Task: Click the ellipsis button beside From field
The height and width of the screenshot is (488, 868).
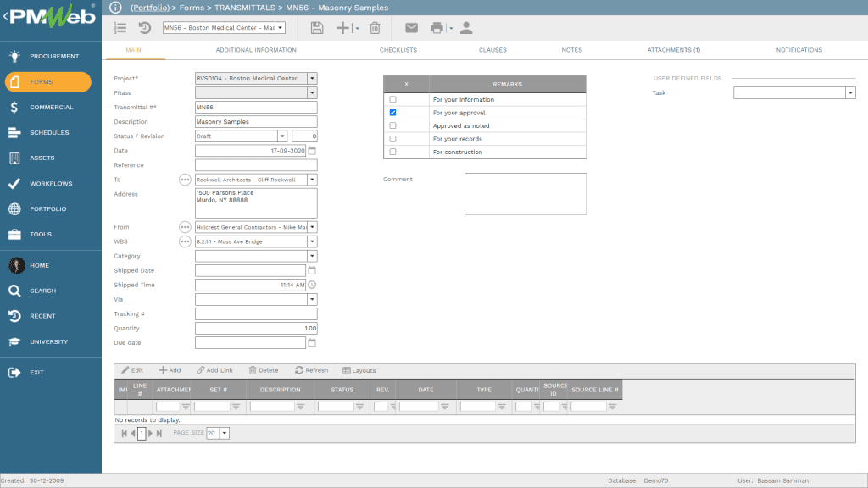Action: [185, 227]
